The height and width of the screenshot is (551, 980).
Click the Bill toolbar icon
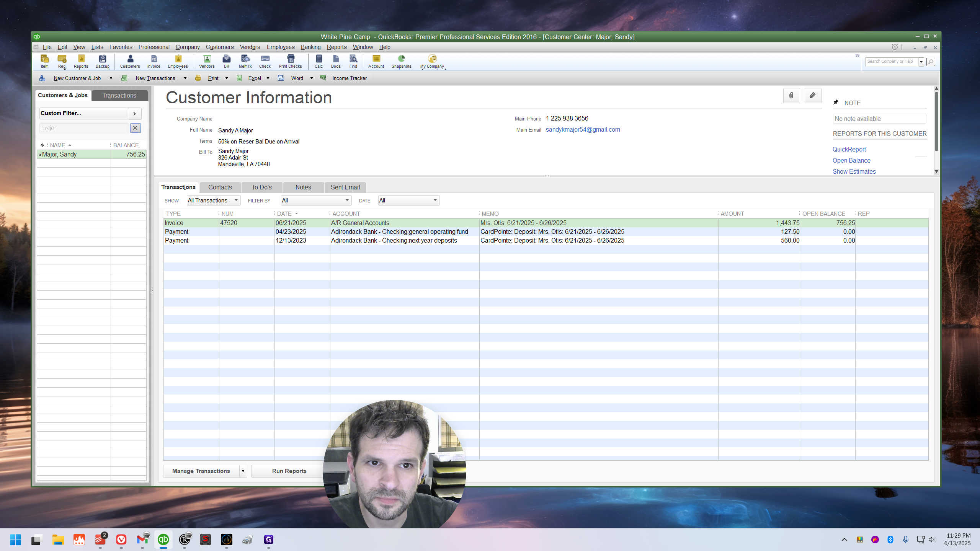click(227, 61)
